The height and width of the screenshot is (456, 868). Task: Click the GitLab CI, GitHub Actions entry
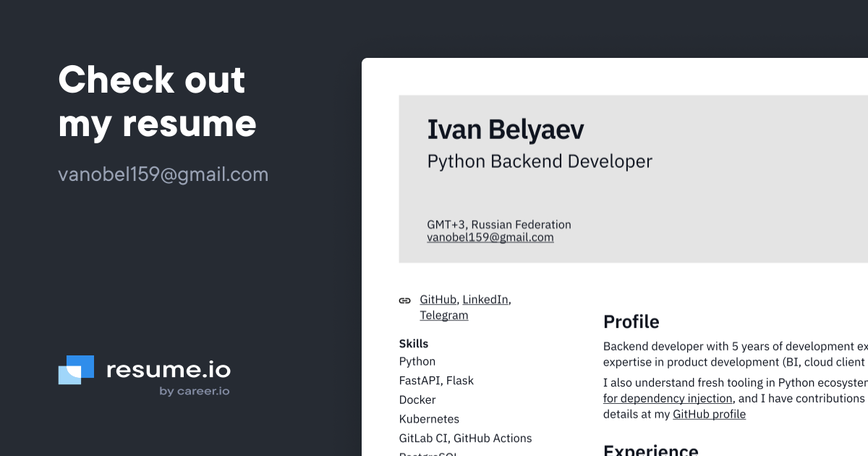click(465, 438)
